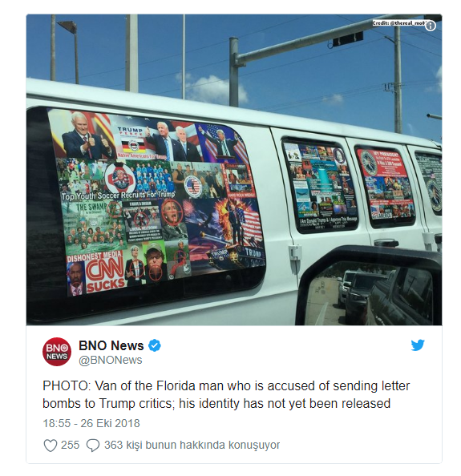Open the BNO News display name link

tap(111, 345)
